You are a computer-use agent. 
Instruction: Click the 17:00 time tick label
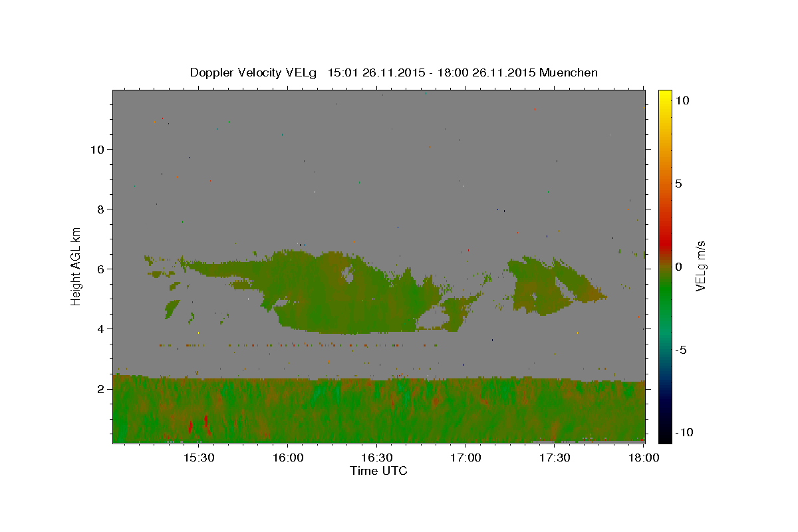(x=465, y=458)
